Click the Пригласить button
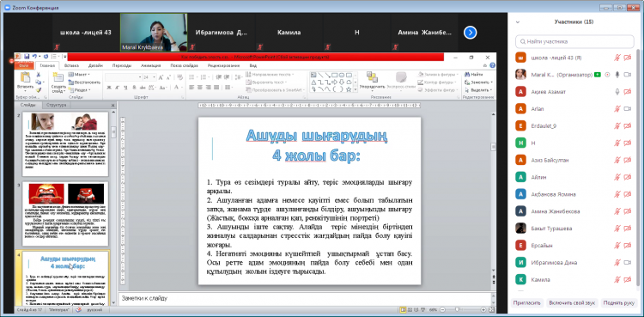This screenshot has height=317, width=644. pyautogui.click(x=528, y=302)
